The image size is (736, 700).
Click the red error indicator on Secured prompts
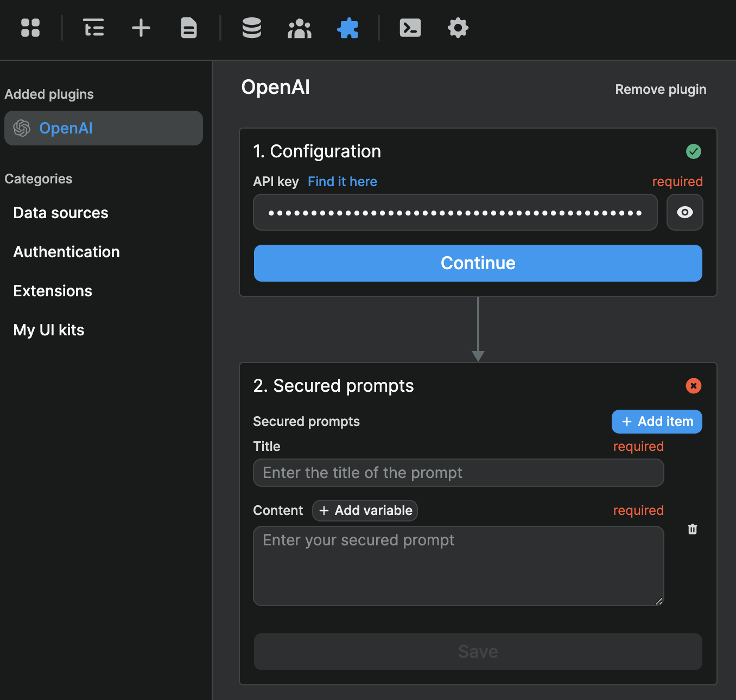pyautogui.click(x=693, y=386)
